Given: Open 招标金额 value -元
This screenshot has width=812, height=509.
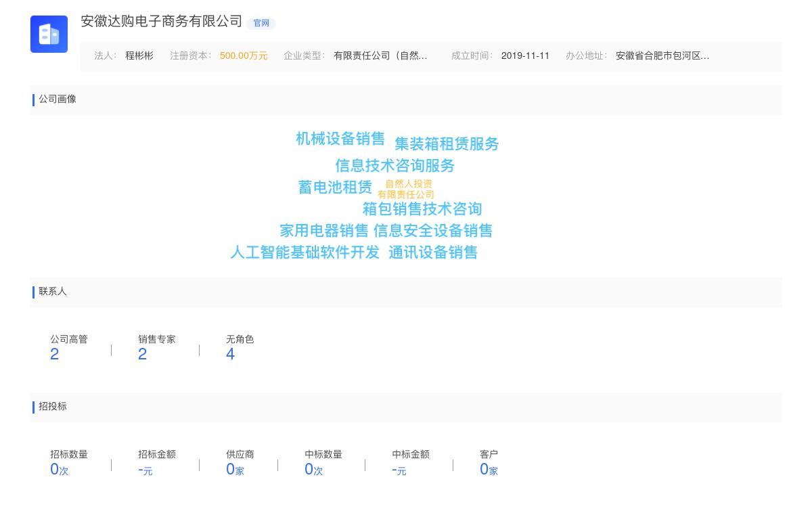Looking at the screenshot, I should 145,470.
